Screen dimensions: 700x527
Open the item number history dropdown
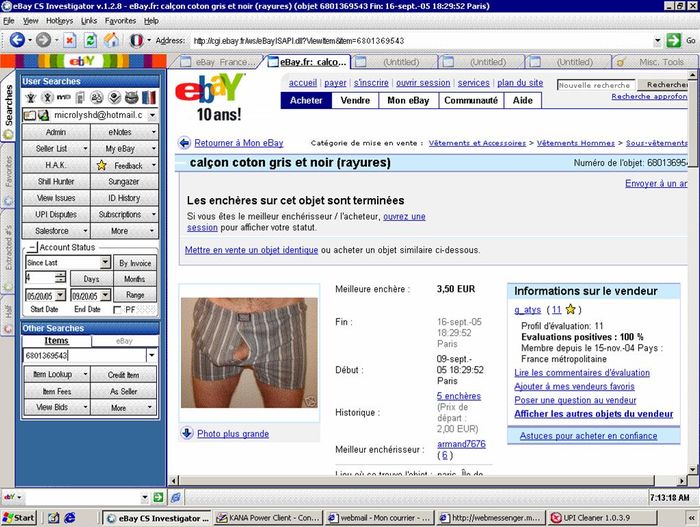tap(152, 356)
